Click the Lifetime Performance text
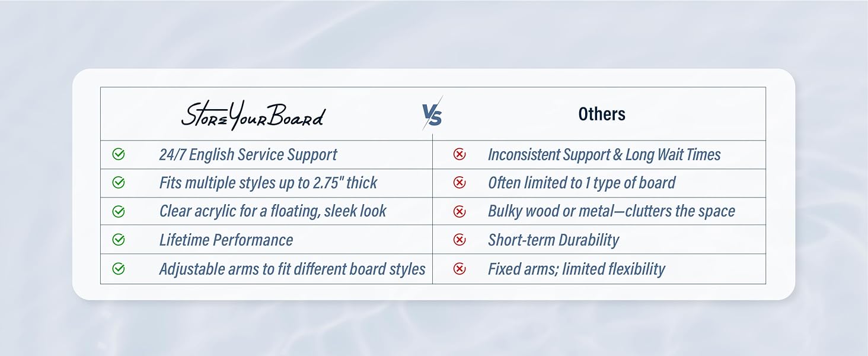The height and width of the screenshot is (356, 868). point(226,240)
